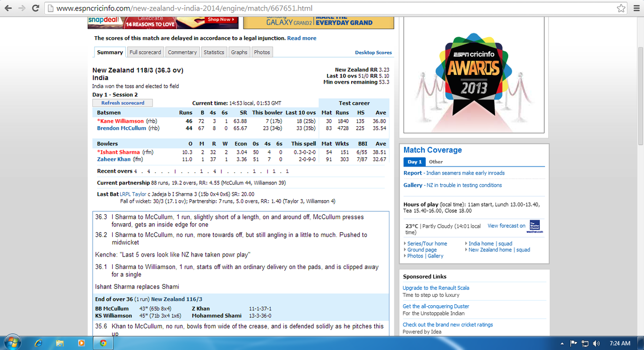644x350 pixels.
Task: Open the Report link in Match Coverage
Action: click(413, 173)
